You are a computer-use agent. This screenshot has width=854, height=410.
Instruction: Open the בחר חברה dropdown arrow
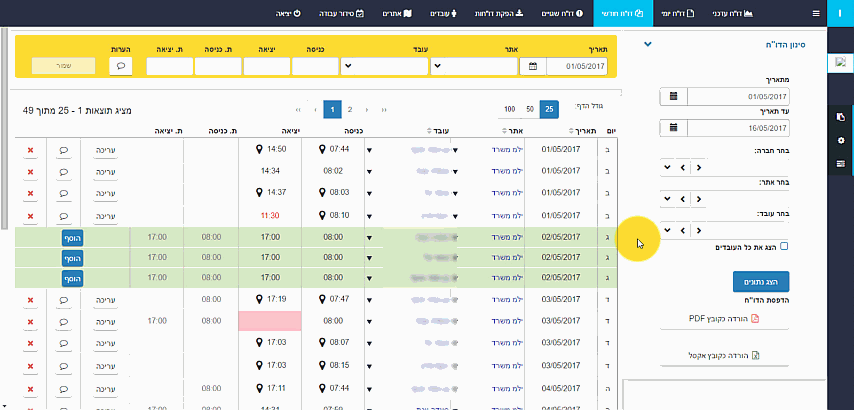pos(668,167)
